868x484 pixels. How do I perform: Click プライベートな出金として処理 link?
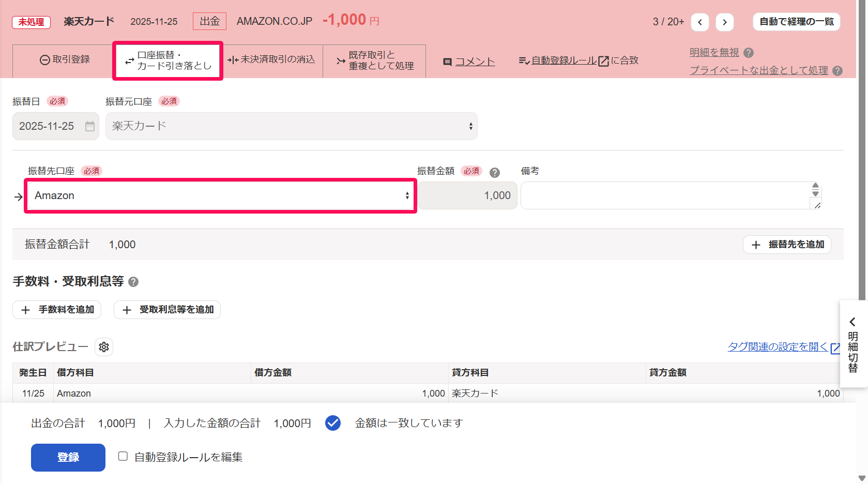point(759,71)
